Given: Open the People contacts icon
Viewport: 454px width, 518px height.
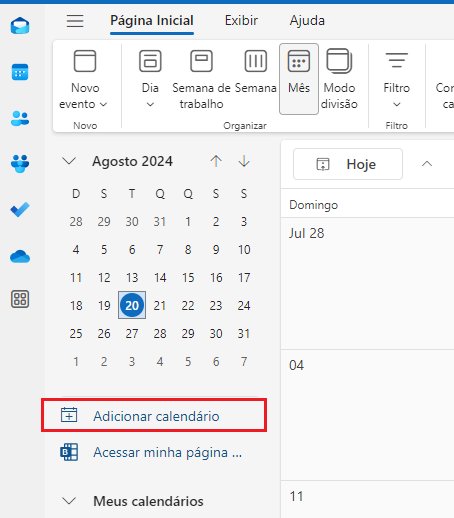Looking at the screenshot, I should tap(20, 118).
